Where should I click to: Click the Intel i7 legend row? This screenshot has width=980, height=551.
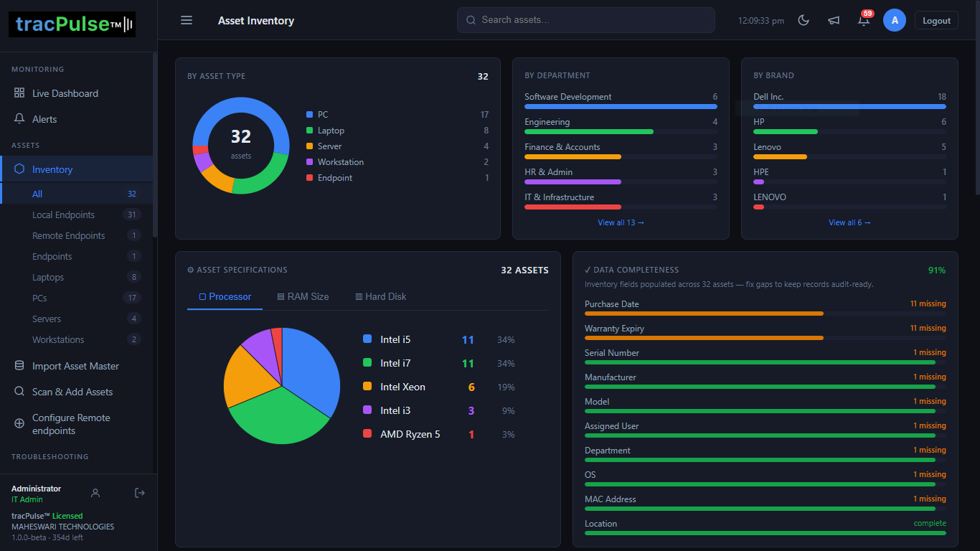(x=439, y=363)
